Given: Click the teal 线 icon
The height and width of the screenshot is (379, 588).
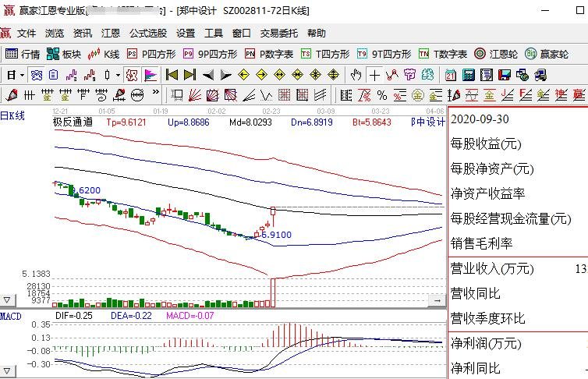Looking at the screenshot, I should [427, 75].
